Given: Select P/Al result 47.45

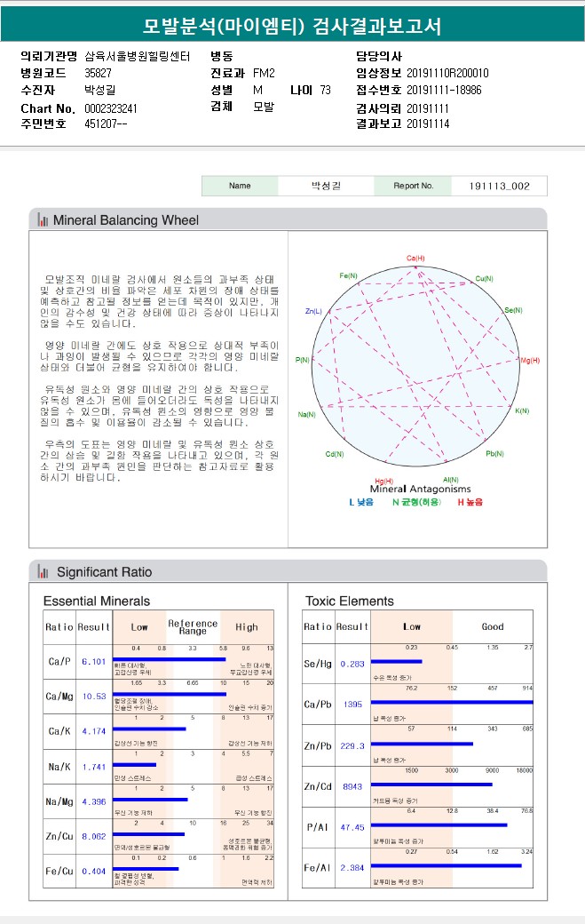Looking at the screenshot, I should tap(352, 827).
